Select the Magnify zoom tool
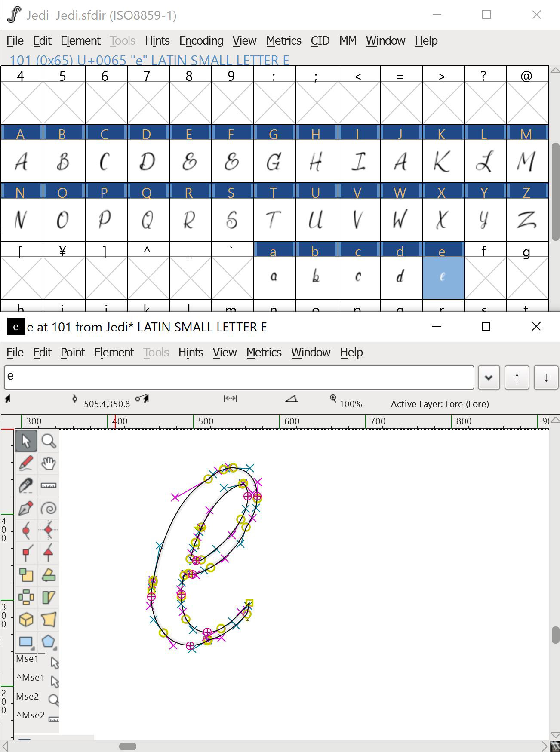Viewport: 560px width, 752px height. tap(49, 441)
